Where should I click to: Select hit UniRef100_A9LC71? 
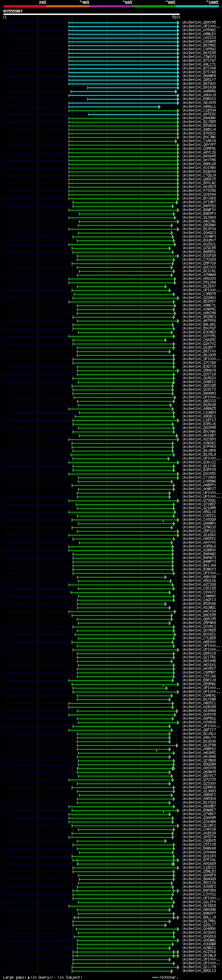pyautogui.click(x=199, y=65)
